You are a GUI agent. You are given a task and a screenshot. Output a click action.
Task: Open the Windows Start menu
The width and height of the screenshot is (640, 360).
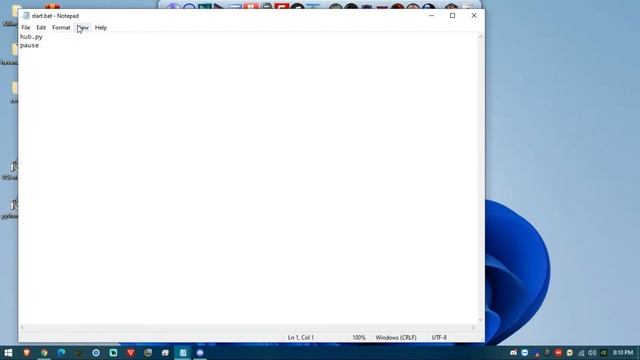coord(8,353)
